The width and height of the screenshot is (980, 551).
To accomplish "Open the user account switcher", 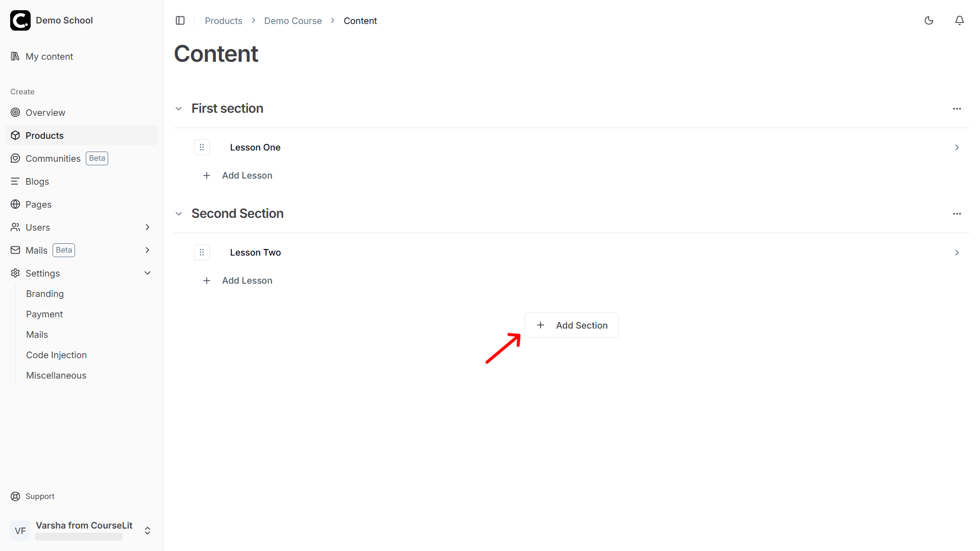I will (x=148, y=531).
